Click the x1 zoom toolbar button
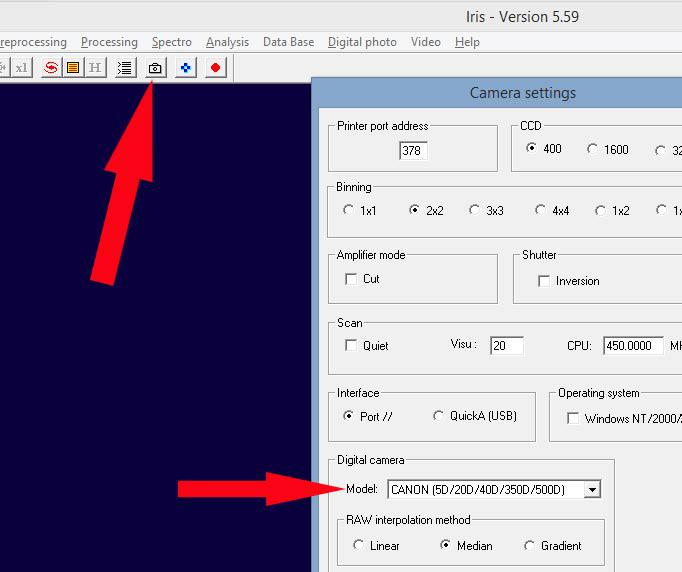Viewport: 682px width, 572px height. (x=22, y=68)
